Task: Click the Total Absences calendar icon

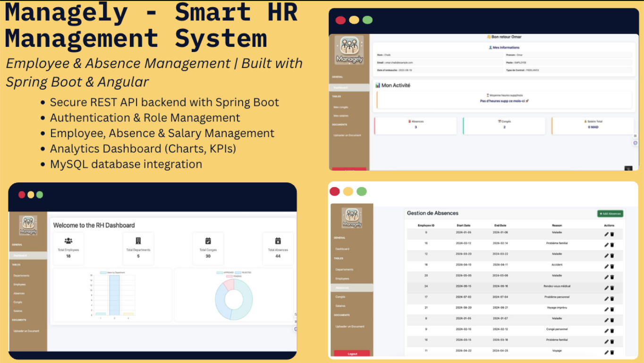Action: point(278,241)
